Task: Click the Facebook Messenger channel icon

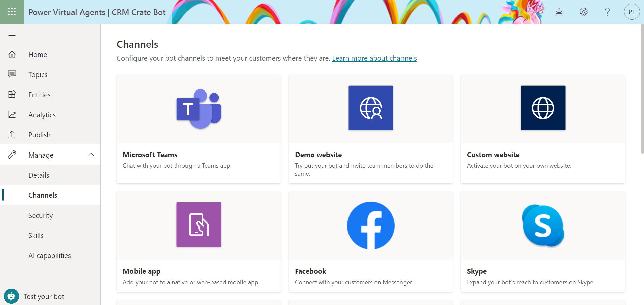Action: tap(370, 225)
